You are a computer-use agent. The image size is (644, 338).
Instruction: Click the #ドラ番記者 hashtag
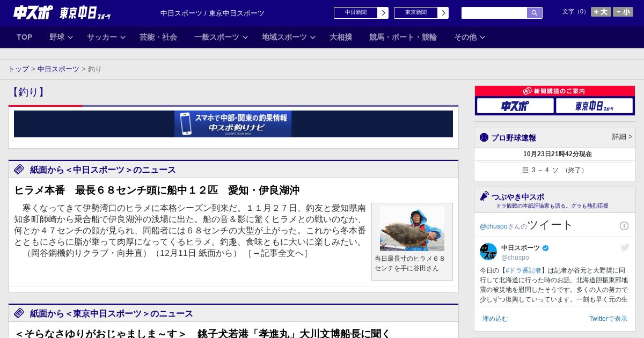point(523,270)
